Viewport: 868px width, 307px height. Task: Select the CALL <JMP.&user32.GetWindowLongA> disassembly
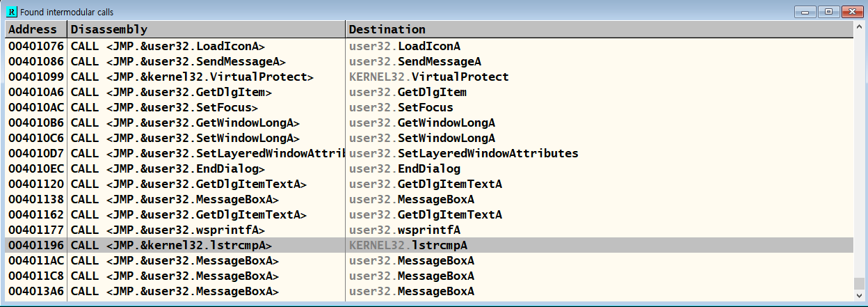(x=185, y=123)
